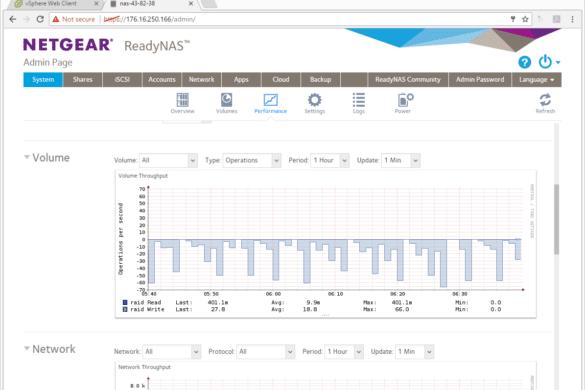Open the blue help question-mark icon

[x=525, y=62]
